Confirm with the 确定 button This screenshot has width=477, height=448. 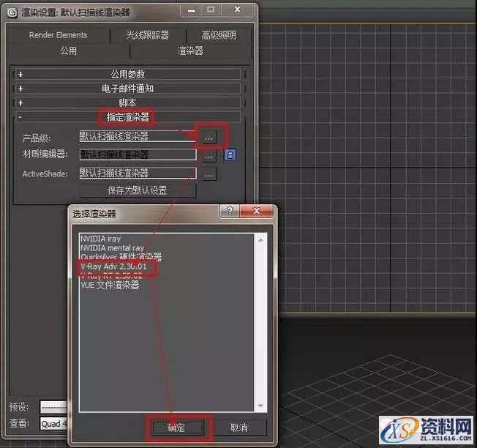click(x=177, y=428)
